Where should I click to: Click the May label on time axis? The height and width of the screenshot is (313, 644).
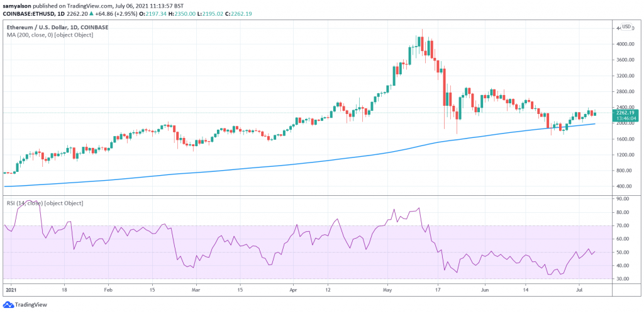click(x=387, y=292)
